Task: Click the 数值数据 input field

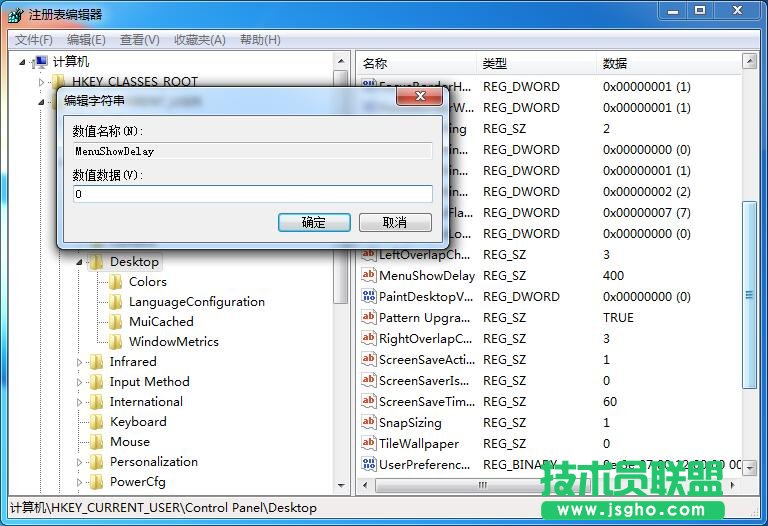Action: coord(252,194)
